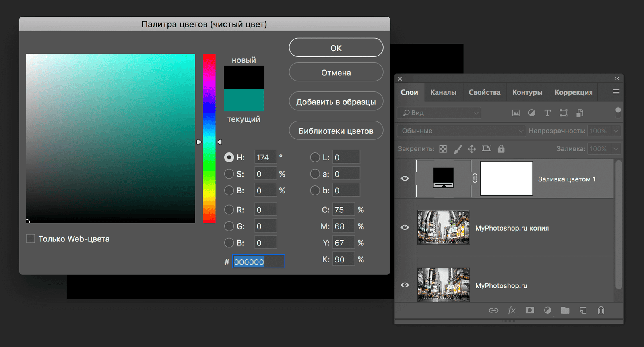The height and width of the screenshot is (347, 644).
Task: Click the teal текущий color swatch
Action: [244, 100]
